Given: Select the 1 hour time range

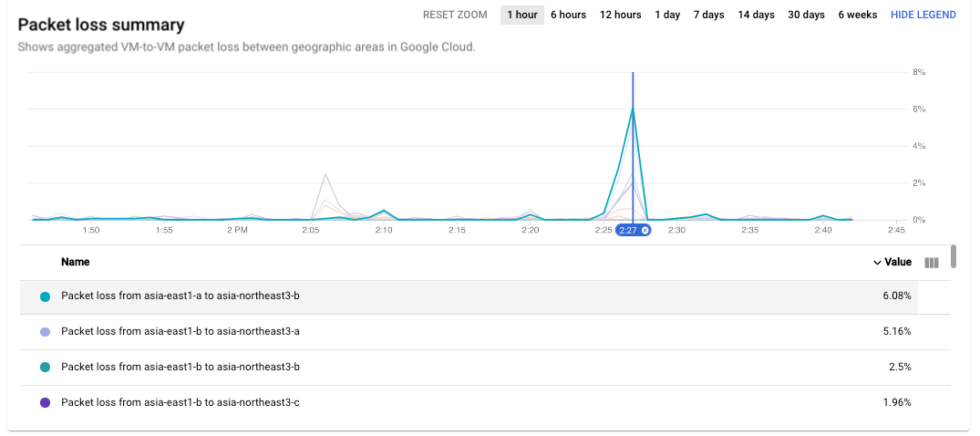Looking at the screenshot, I should pos(521,15).
